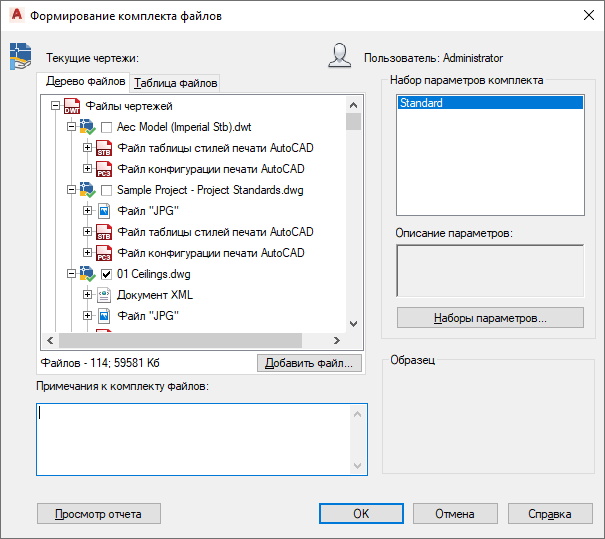The width and height of the screenshot is (605, 539).
Task: Select the Дерево файлов tab
Action: pos(85,82)
